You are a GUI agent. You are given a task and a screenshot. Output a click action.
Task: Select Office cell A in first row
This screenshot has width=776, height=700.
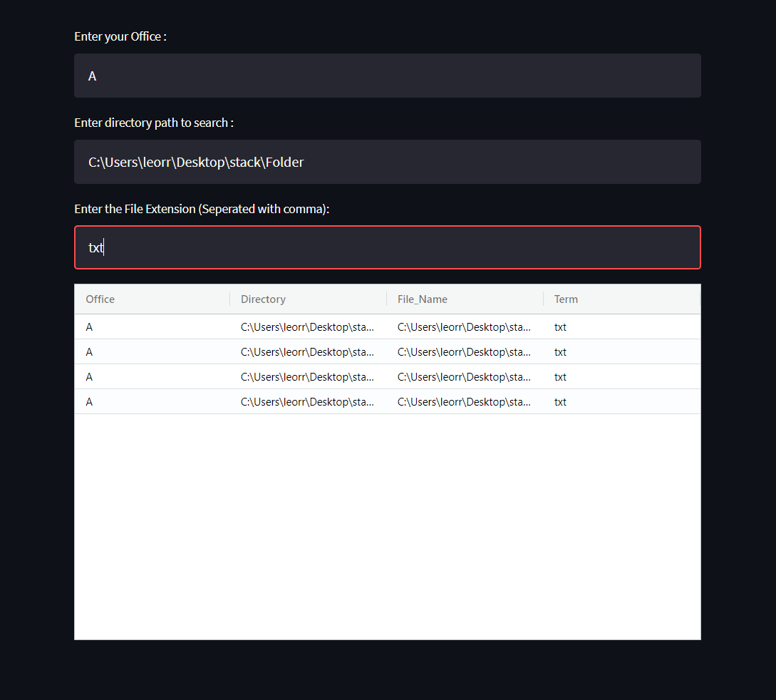[152, 326]
